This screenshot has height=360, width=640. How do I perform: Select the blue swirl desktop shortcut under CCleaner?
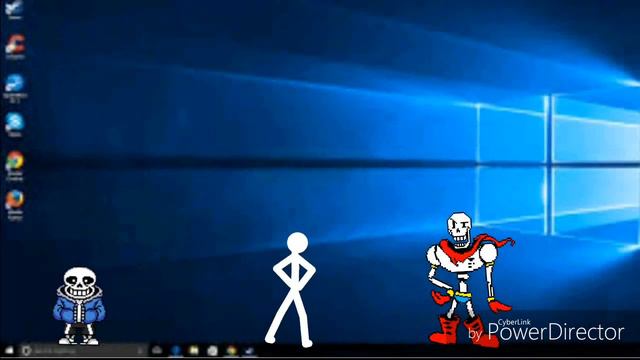[x=15, y=87]
